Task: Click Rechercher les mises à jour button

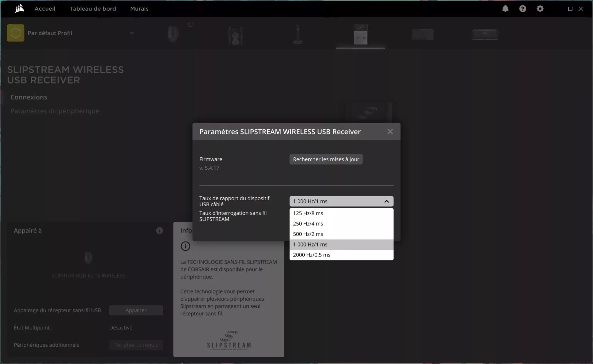Action: point(326,159)
